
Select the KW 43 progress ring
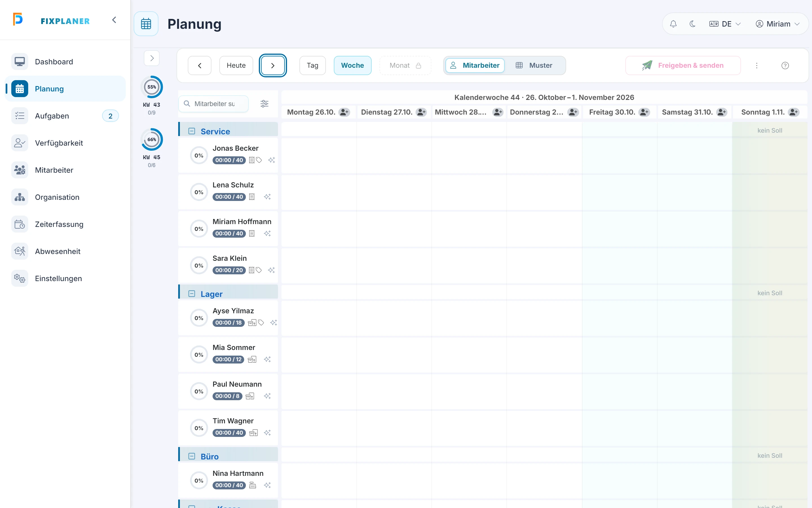pos(152,87)
